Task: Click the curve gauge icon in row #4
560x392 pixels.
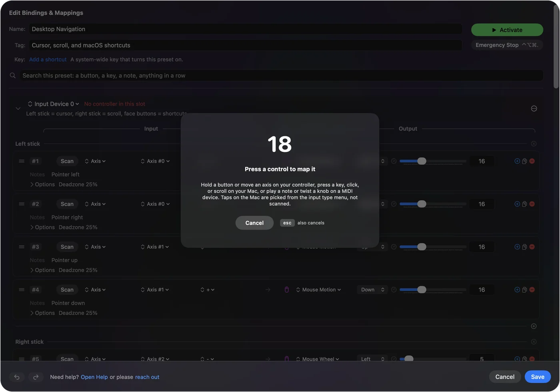Action: (x=394, y=290)
